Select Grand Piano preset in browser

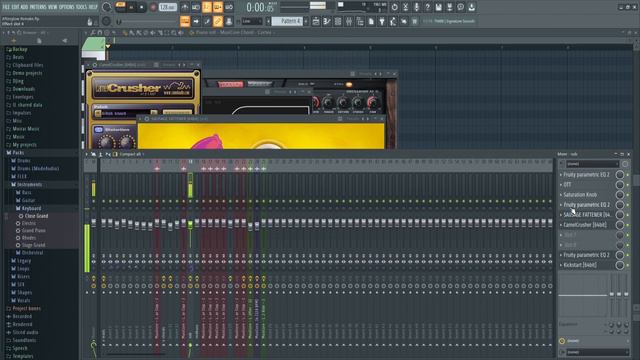pyautogui.click(x=33, y=231)
